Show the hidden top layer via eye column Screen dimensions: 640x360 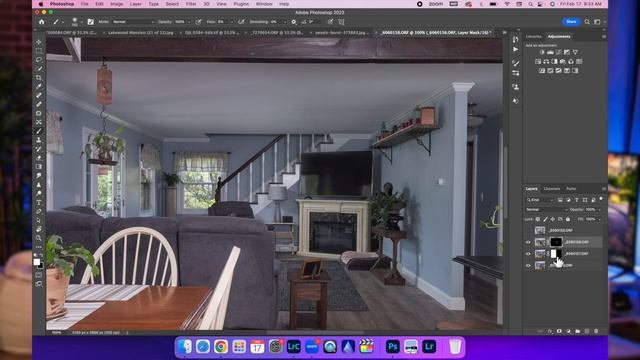(528, 231)
